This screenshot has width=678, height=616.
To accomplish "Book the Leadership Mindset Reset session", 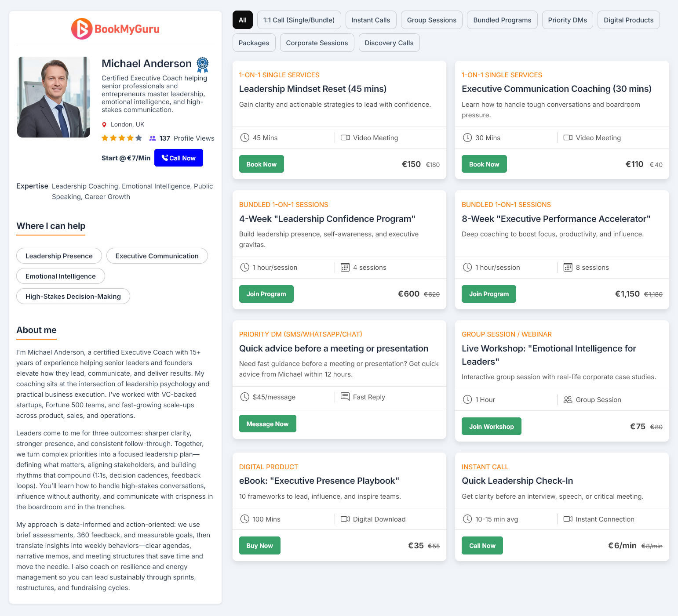I will pyautogui.click(x=261, y=164).
